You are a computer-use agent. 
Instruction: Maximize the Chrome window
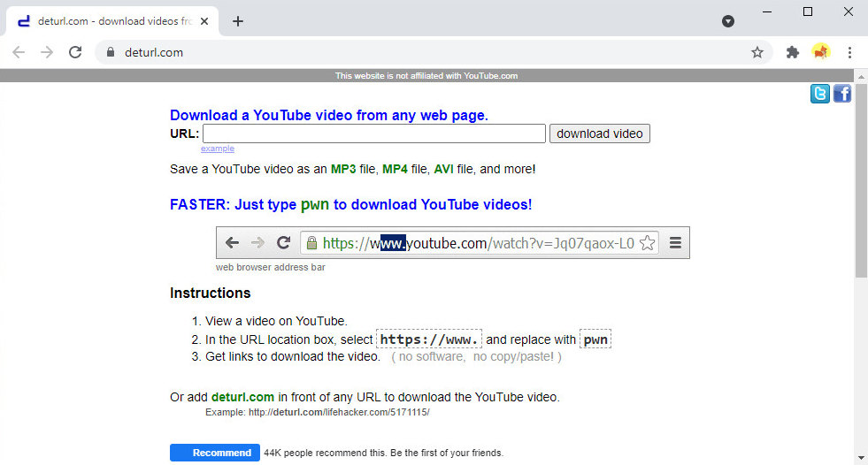(x=808, y=11)
